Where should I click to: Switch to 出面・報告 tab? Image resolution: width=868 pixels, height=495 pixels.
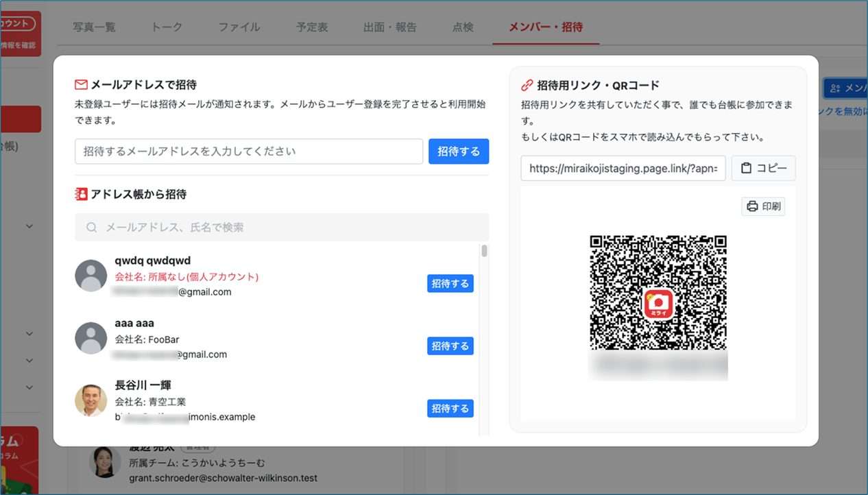pos(390,27)
